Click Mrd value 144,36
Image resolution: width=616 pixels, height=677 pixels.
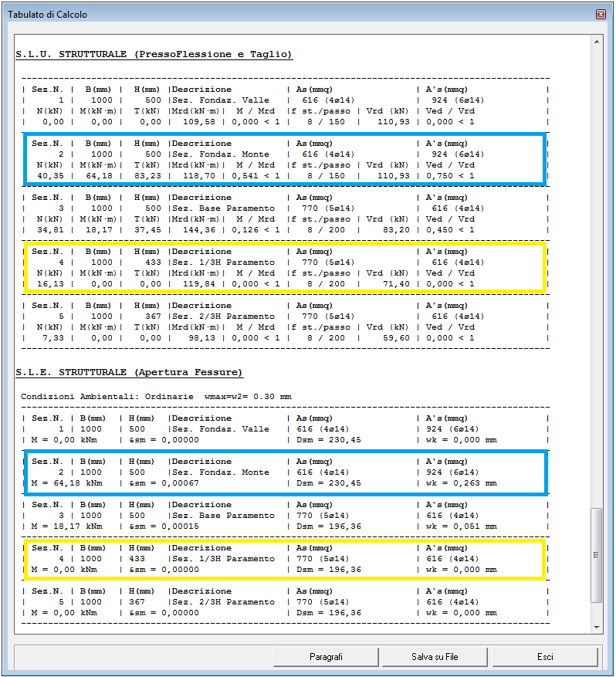tap(198, 230)
